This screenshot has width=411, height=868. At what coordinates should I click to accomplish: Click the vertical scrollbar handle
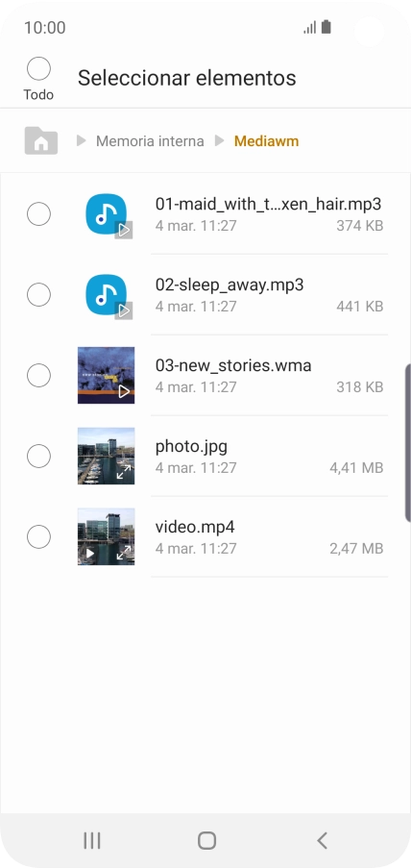coord(408,443)
